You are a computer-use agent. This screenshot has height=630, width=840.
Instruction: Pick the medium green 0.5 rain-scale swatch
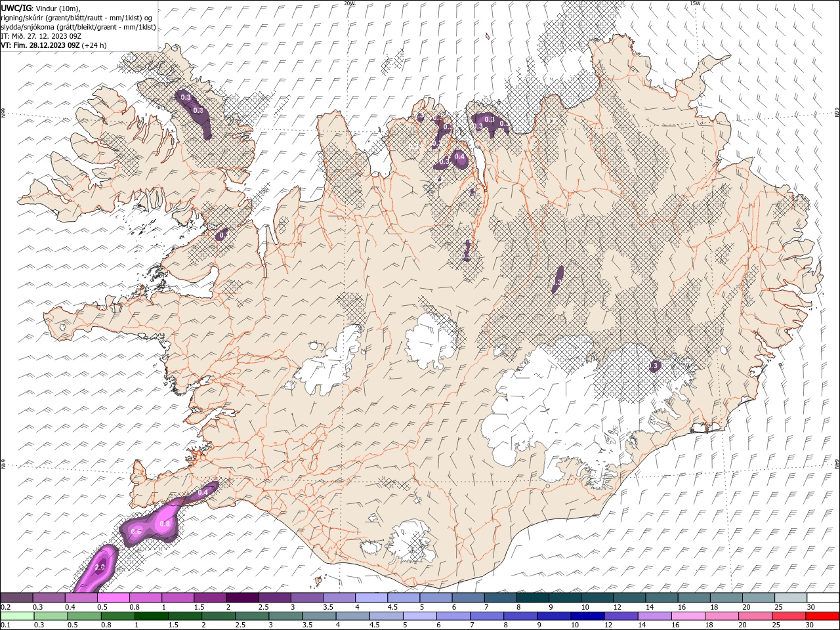pyautogui.click(x=84, y=616)
